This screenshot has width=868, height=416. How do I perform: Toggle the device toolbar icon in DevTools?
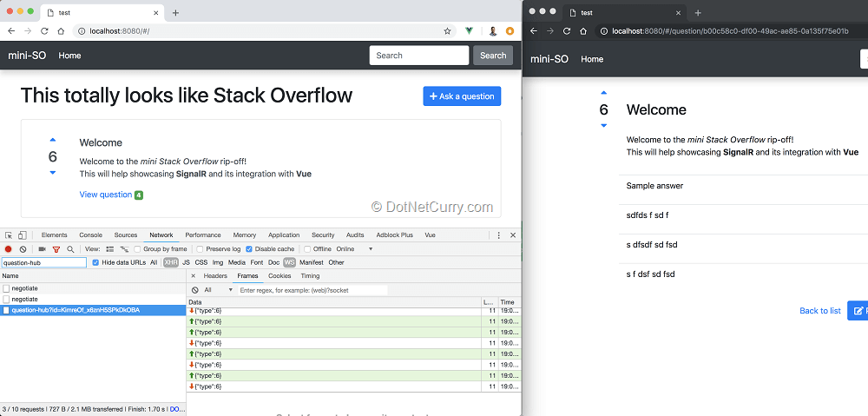point(23,235)
